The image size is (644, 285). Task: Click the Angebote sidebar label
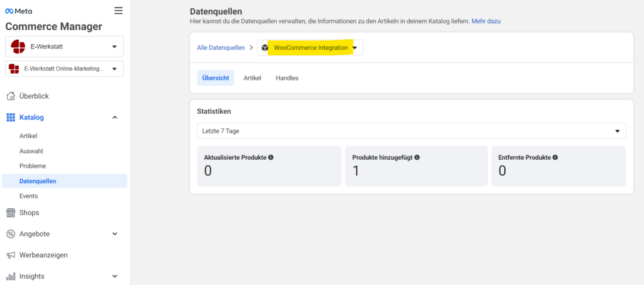(35, 234)
